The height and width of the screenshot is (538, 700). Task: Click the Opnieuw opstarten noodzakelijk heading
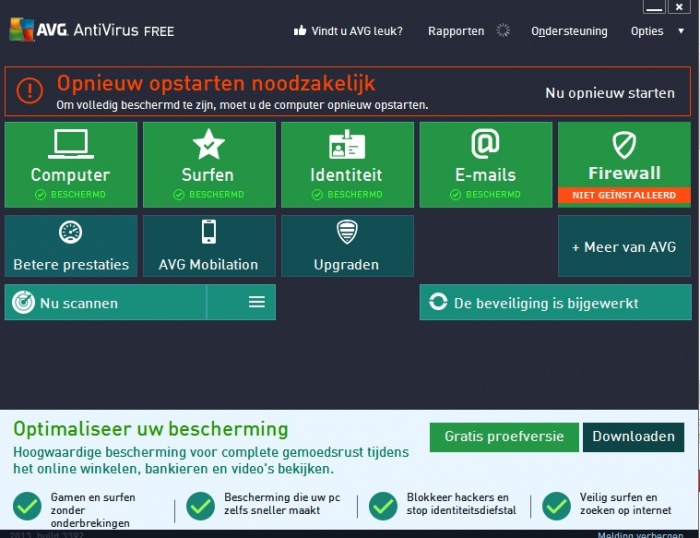(216, 83)
